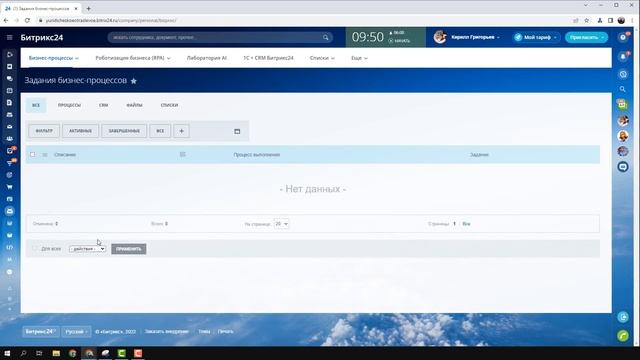Open the help question-mark icon at top right

tap(623, 38)
